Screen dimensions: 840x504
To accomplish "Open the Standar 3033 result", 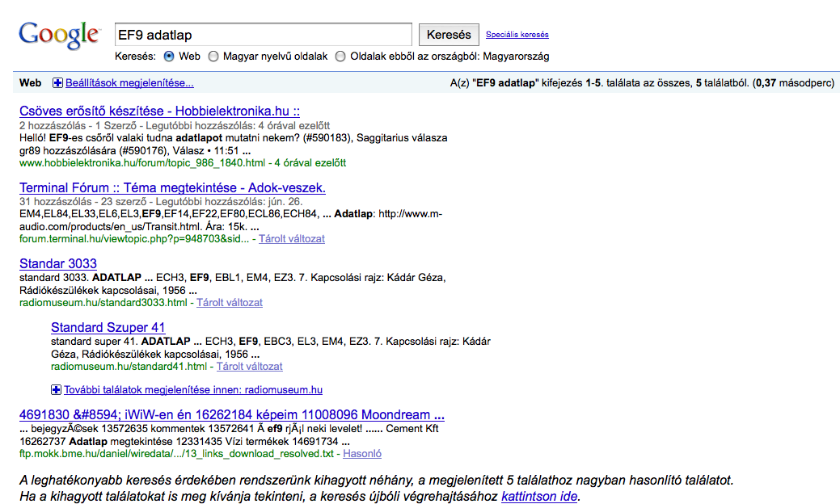I will pyautogui.click(x=58, y=264).
